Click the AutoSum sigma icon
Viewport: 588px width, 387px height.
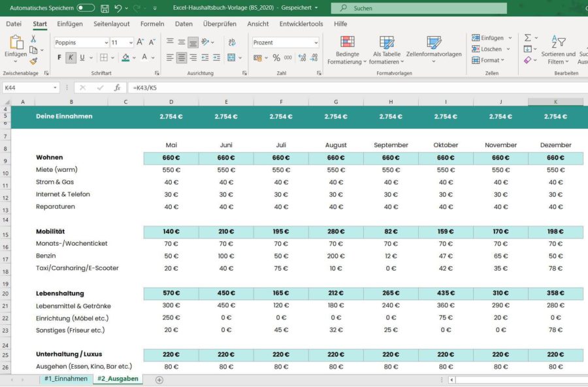click(x=528, y=37)
